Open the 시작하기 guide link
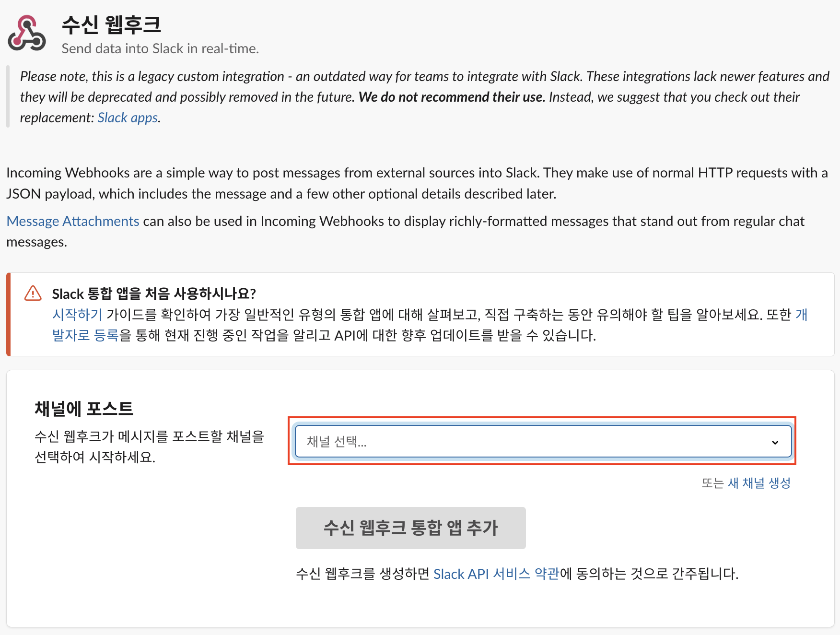The width and height of the screenshot is (840, 635). click(77, 314)
